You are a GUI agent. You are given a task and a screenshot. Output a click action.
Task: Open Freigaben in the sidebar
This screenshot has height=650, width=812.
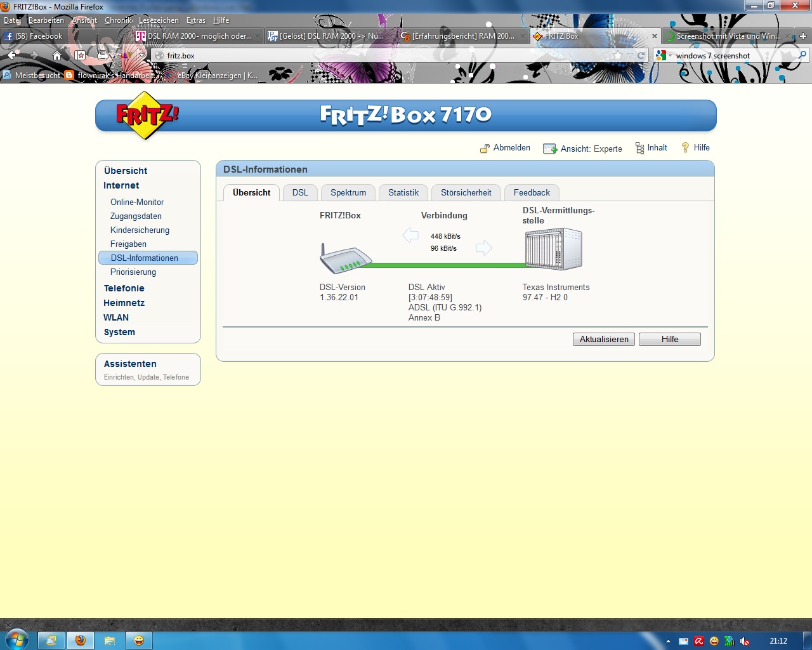(128, 244)
